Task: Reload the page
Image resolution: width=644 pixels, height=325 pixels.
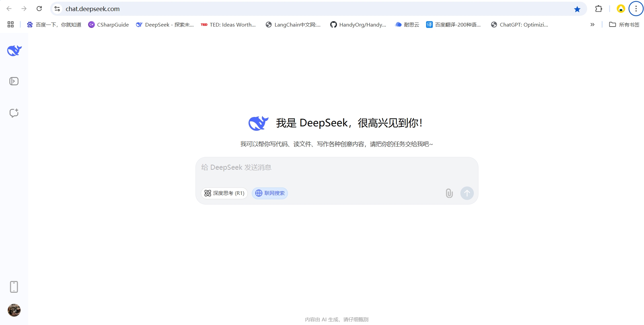Action: pyautogui.click(x=39, y=9)
